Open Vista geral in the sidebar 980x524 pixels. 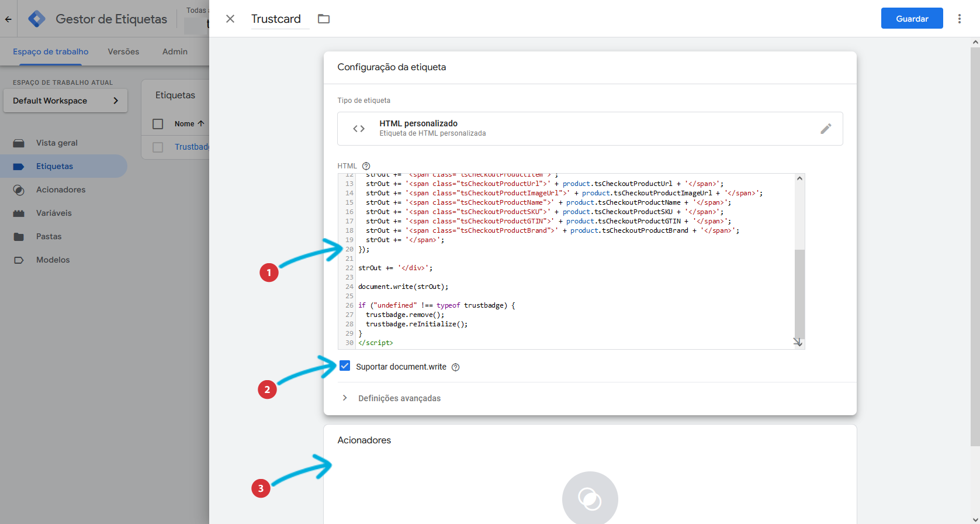point(64,143)
